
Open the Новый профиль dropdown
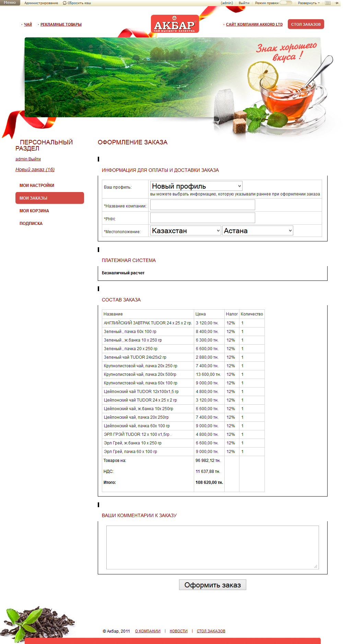[x=196, y=186]
